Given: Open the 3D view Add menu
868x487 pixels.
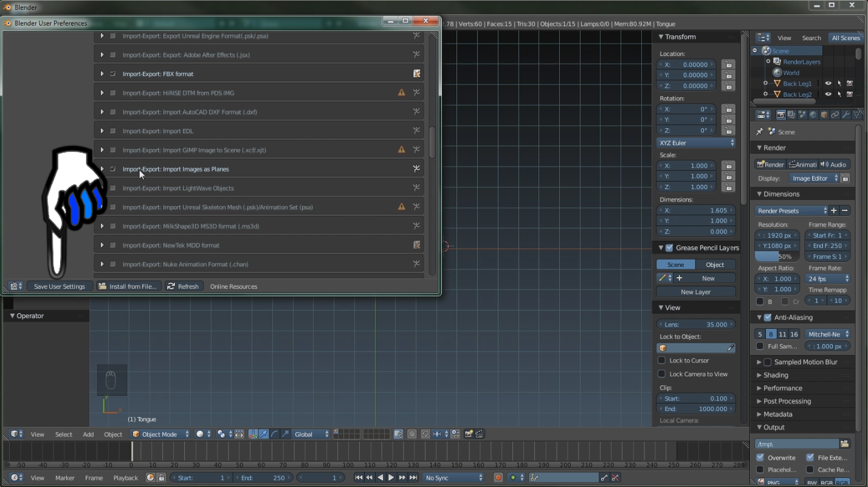Looking at the screenshot, I should coord(88,434).
